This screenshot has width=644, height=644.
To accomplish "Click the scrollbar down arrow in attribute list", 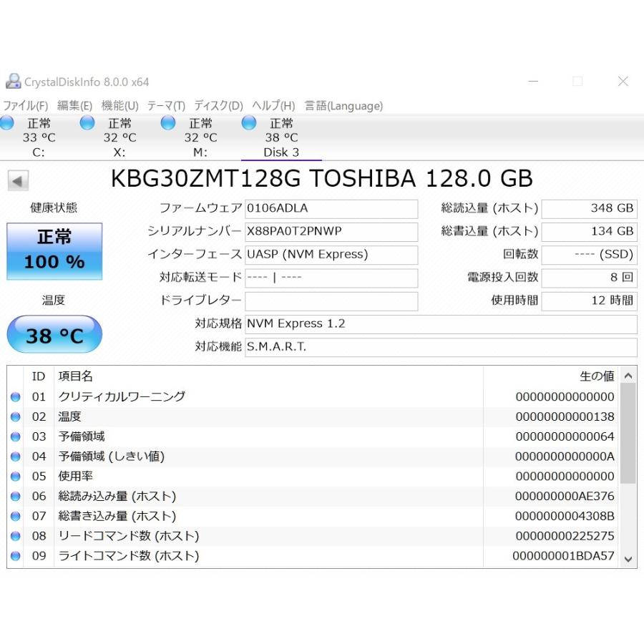I will tap(628, 559).
